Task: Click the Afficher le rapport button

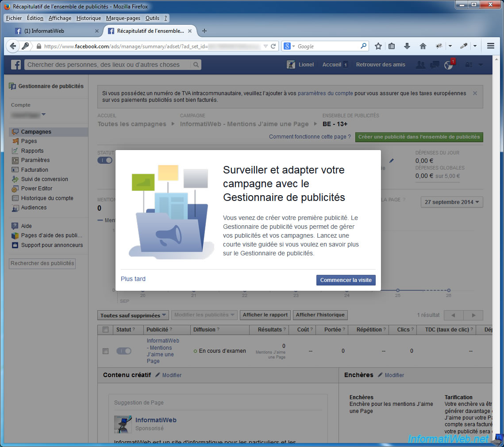Action: (265, 315)
